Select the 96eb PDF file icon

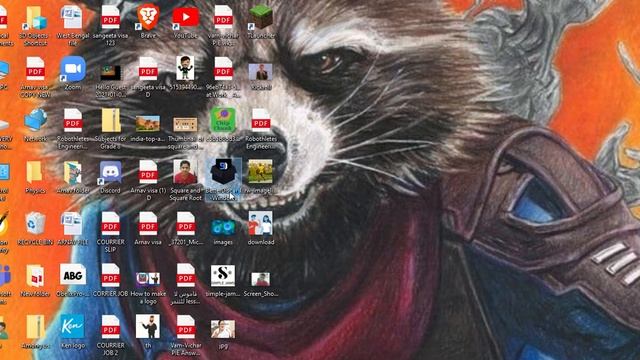(x=223, y=69)
